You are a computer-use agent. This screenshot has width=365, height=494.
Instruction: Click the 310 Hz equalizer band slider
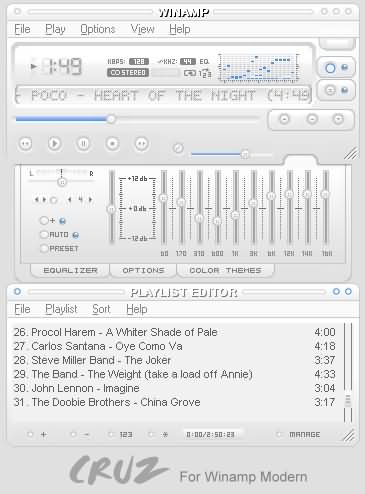point(200,218)
